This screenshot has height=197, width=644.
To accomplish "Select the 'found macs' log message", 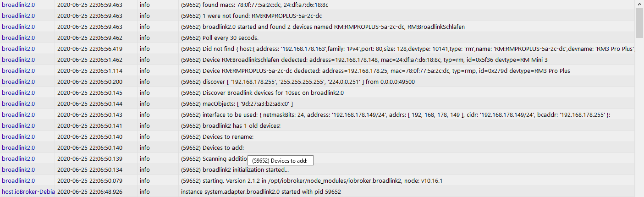I will 254,5.
